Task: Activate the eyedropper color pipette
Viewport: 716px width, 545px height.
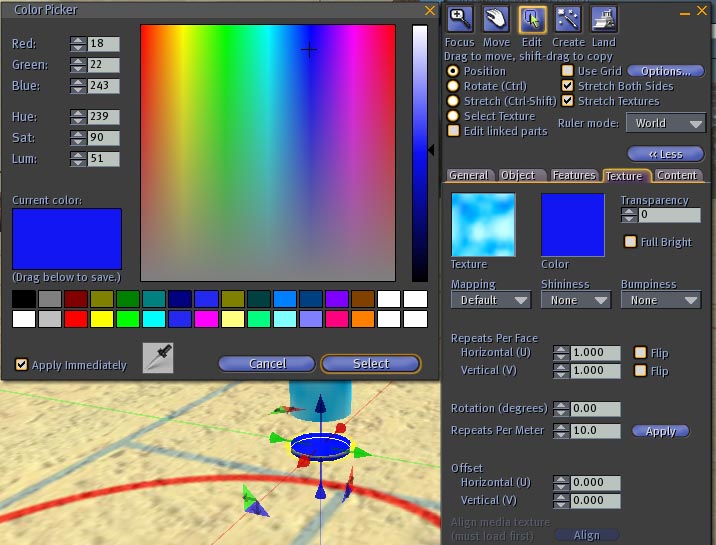Action: click(x=158, y=358)
